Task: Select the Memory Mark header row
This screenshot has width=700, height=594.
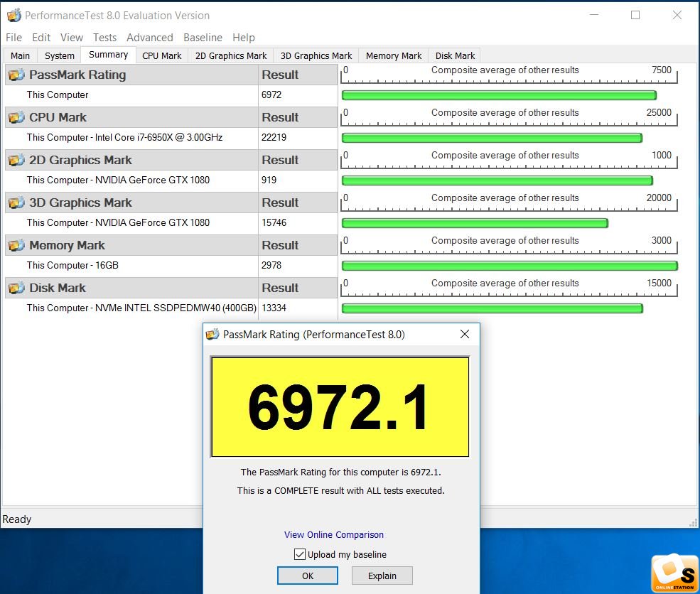Action: [171, 245]
